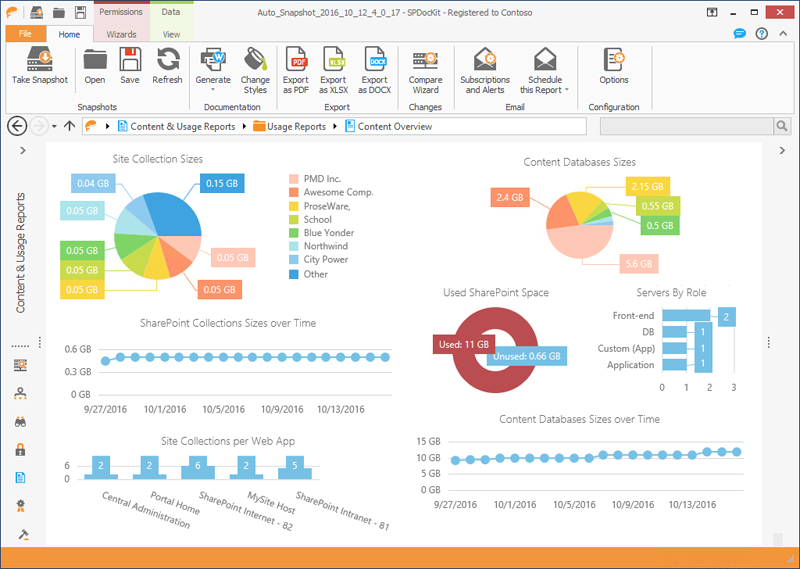Click the forward navigation arrow
The width and height of the screenshot is (800, 569).
click(x=39, y=126)
